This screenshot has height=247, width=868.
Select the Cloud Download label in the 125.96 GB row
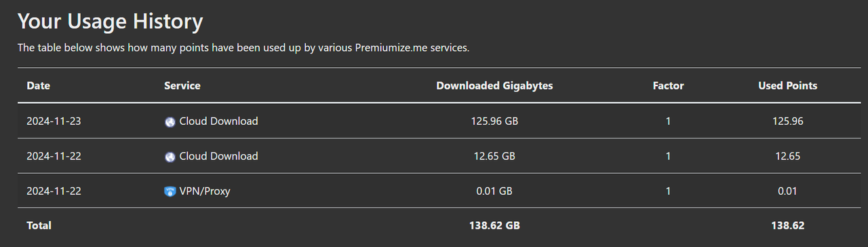218,121
